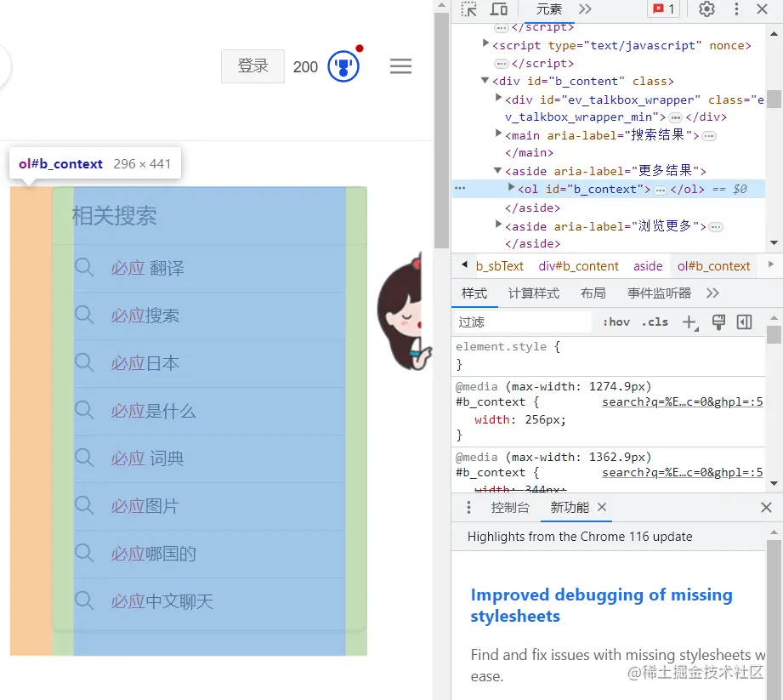Click the 登录 button
The image size is (783, 700).
pyautogui.click(x=252, y=65)
